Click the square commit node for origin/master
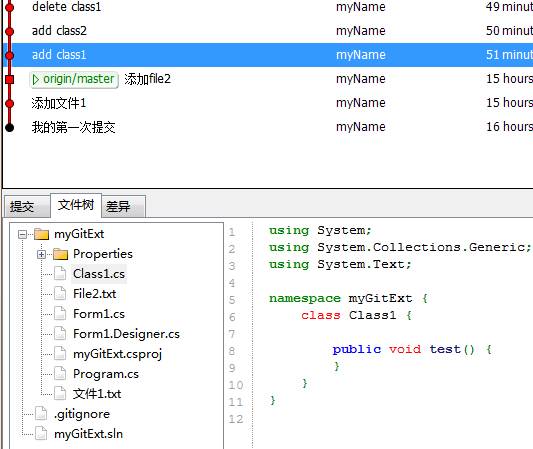 coord(10,80)
